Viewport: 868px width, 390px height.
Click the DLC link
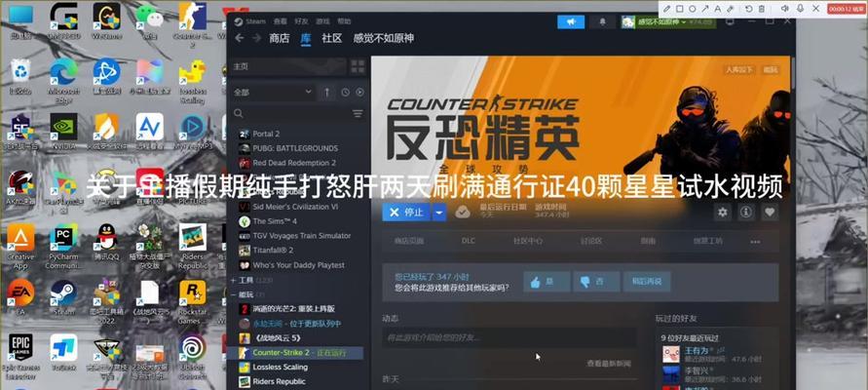click(468, 242)
